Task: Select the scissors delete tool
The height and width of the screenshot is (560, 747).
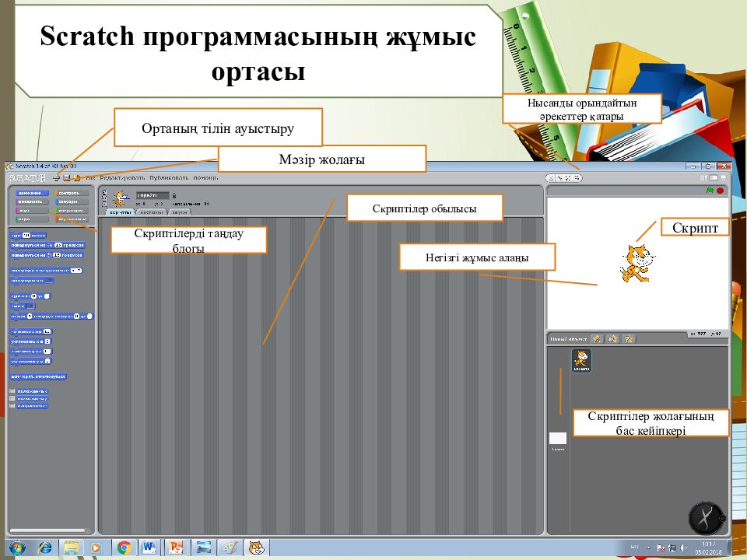Action: coord(560,177)
